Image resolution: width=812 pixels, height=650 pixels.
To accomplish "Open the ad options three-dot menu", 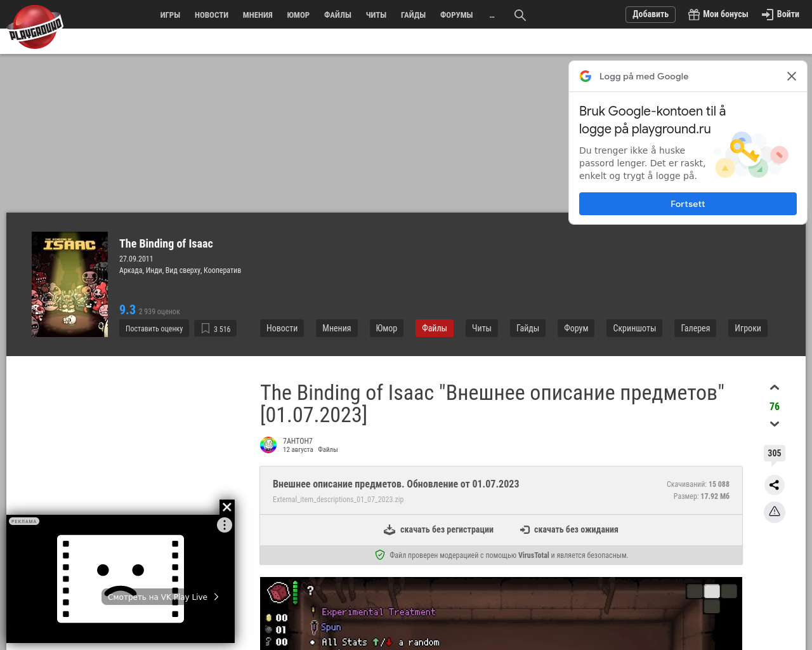I will click(x=225, y=525).
